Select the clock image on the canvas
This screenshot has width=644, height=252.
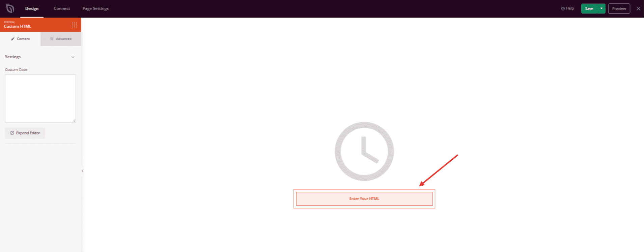click(364, 151)
